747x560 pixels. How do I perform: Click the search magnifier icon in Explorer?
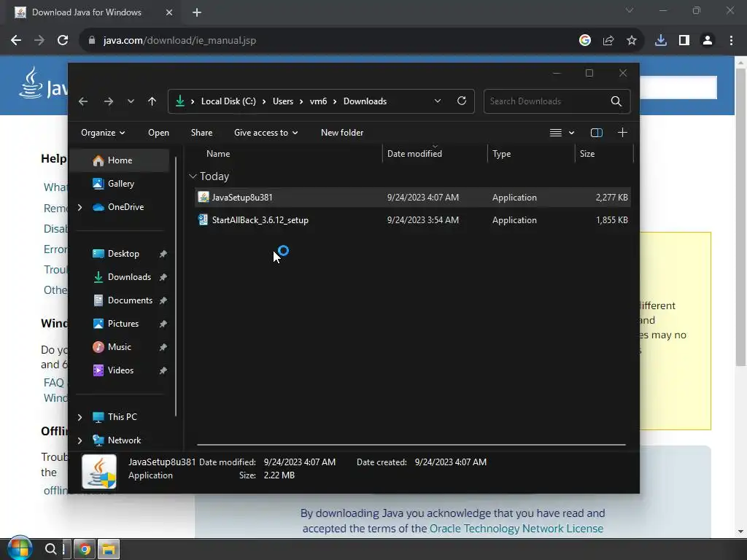pyautogui.click(x=616, y=101)
